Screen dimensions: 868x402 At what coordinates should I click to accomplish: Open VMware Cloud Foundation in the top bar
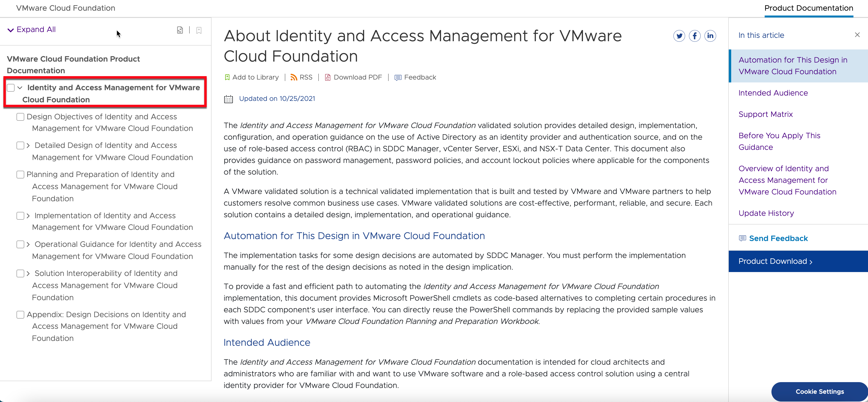[x=65, y=8]
